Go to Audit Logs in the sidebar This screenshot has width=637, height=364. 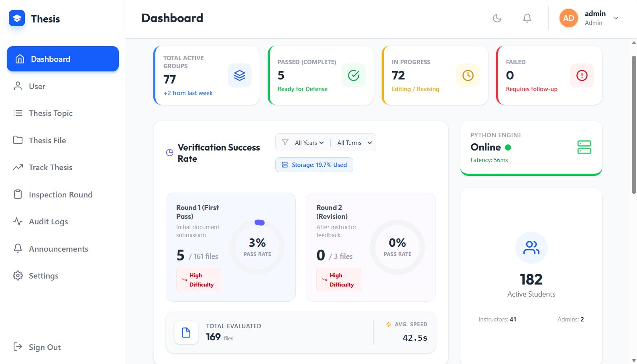[x=48, y=222]
